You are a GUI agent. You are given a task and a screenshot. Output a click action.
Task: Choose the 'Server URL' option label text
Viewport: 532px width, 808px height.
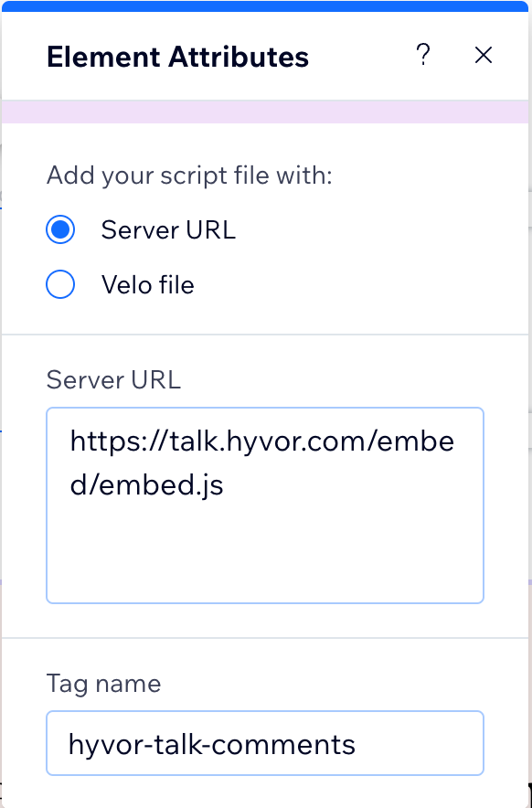(x=168, y=229)
